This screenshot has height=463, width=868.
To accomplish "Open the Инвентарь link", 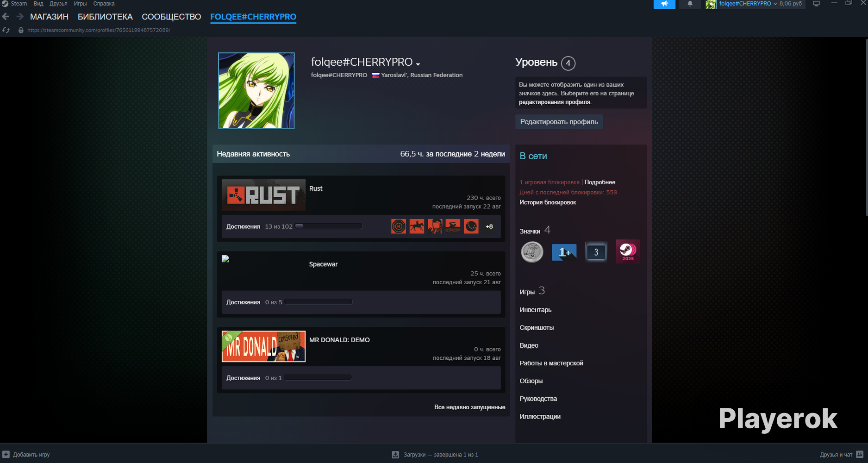I will (535, 310).
